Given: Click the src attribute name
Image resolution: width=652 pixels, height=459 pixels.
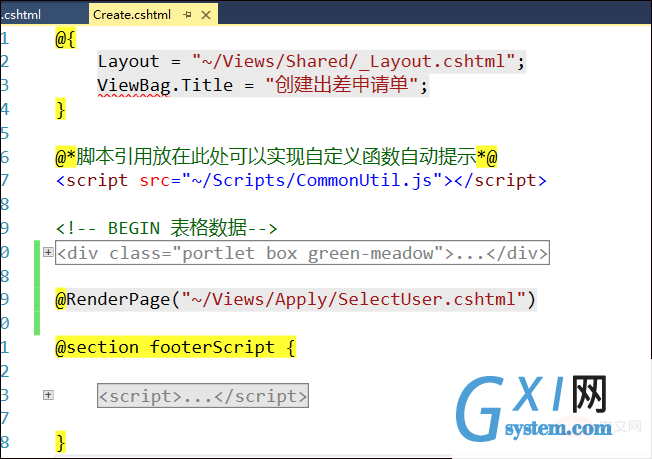Looking at the screenshot, I should (155, 180).
